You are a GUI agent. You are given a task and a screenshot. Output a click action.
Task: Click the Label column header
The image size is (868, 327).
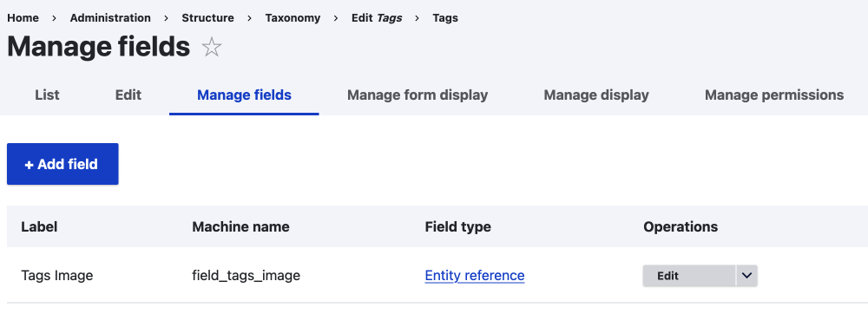(39, 227)
